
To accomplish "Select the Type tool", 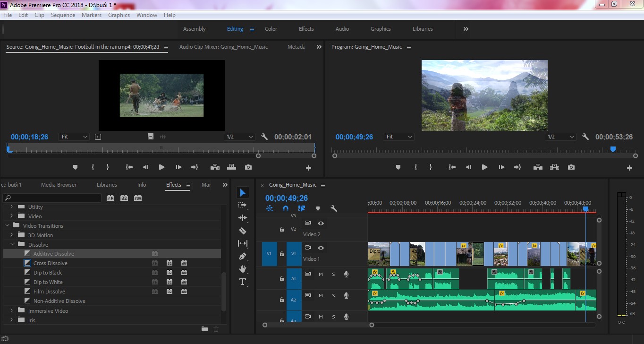I will (x=243, y=282).
